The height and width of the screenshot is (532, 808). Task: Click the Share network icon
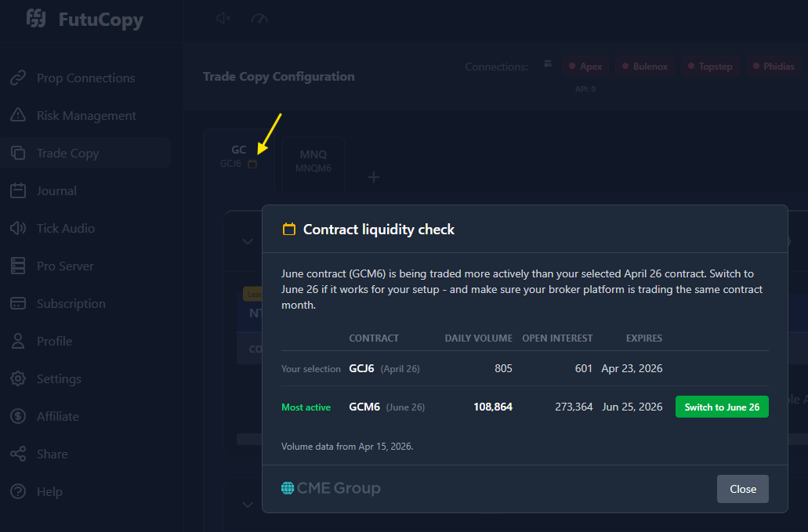18,454
